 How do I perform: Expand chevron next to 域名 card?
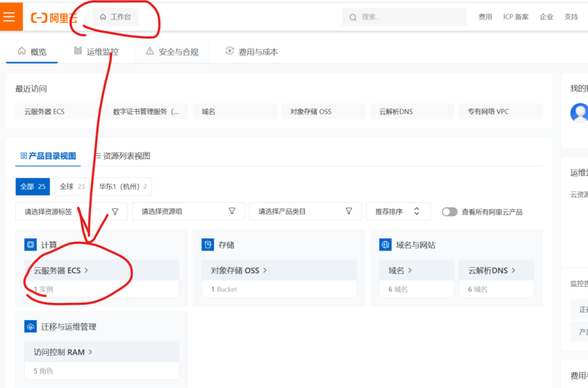pos(410,270)
